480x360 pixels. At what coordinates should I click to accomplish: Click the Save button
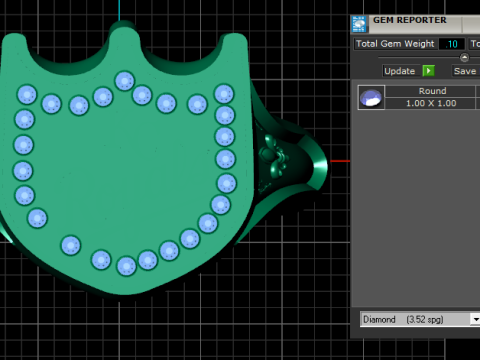(x=466, y=71)
